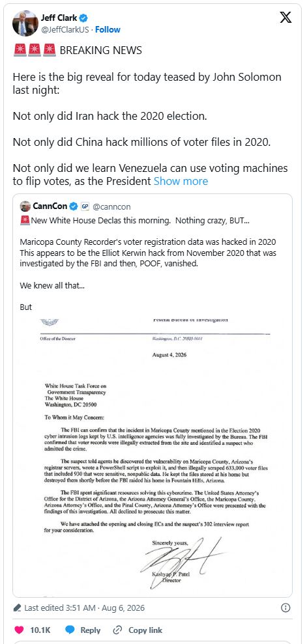The image size is (307, 644).
Task: Click the edit pencil icon near timestamp
Action: (x=17, y=608)
